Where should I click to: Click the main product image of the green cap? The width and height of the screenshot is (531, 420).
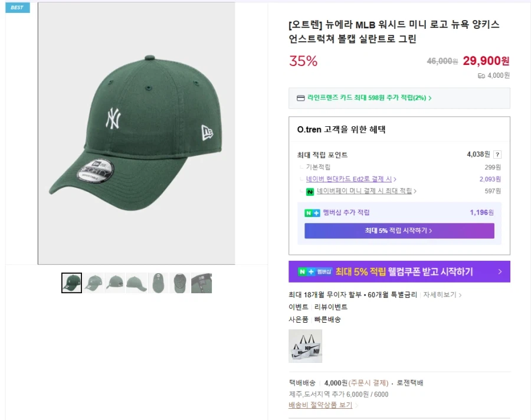point(136,133)
